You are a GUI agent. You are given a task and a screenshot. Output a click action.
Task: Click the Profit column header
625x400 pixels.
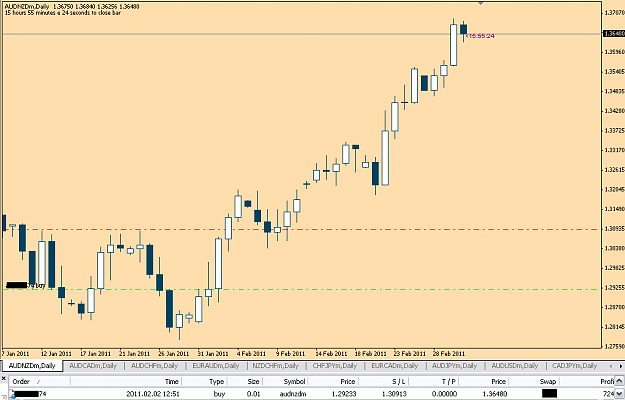click(587, 381)
